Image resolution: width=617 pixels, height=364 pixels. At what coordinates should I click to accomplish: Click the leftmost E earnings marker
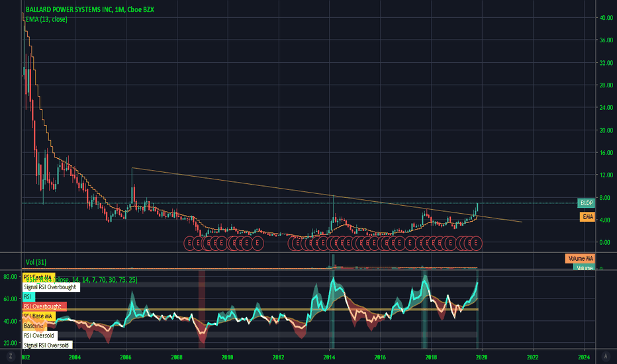pos(189,243)
